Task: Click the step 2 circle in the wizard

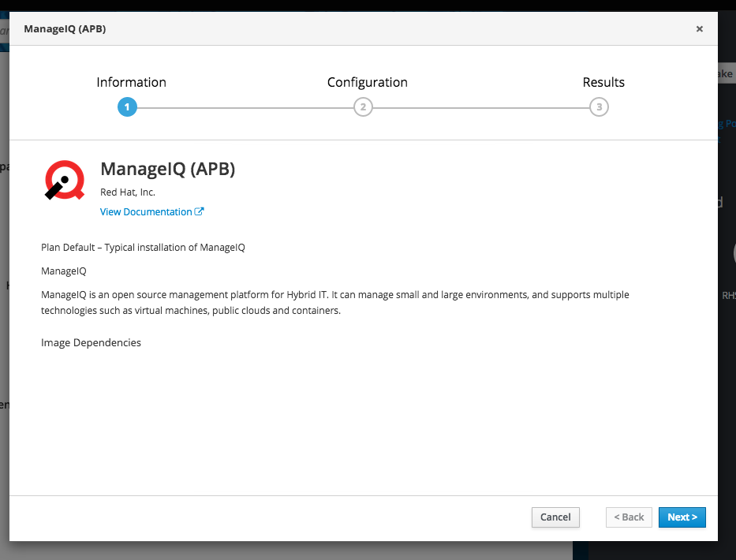Action: (x=363, y=106)
